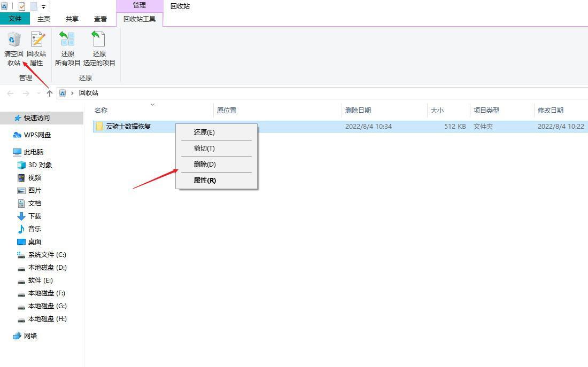Open the 下载 folder in sidebar
The image size is (588, 367).
click(35, 216)
